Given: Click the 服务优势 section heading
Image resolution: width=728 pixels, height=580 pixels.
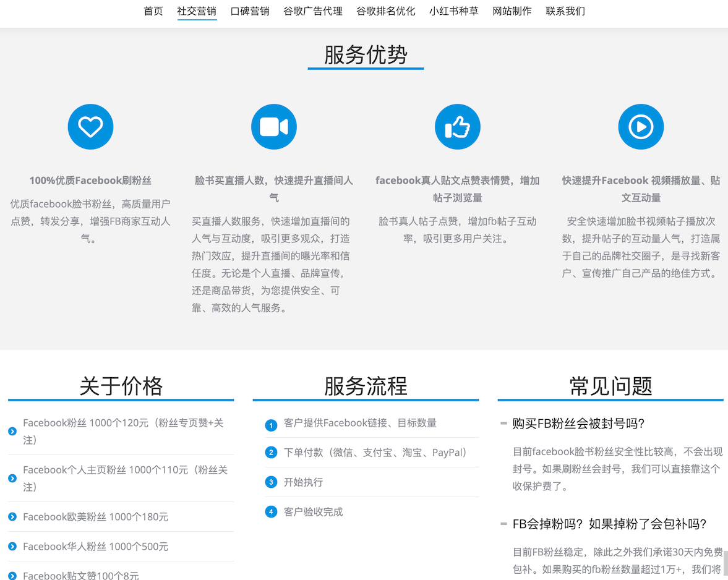Looking at the screenshot, I should (x=366, y=55).
